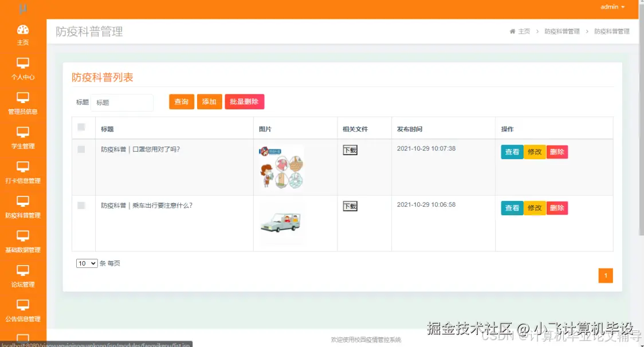The width and height of the screenshot is (644, 347).
Task: Check the row 乘车出行要注意什么 checkbox
Action: coord(81,206)
